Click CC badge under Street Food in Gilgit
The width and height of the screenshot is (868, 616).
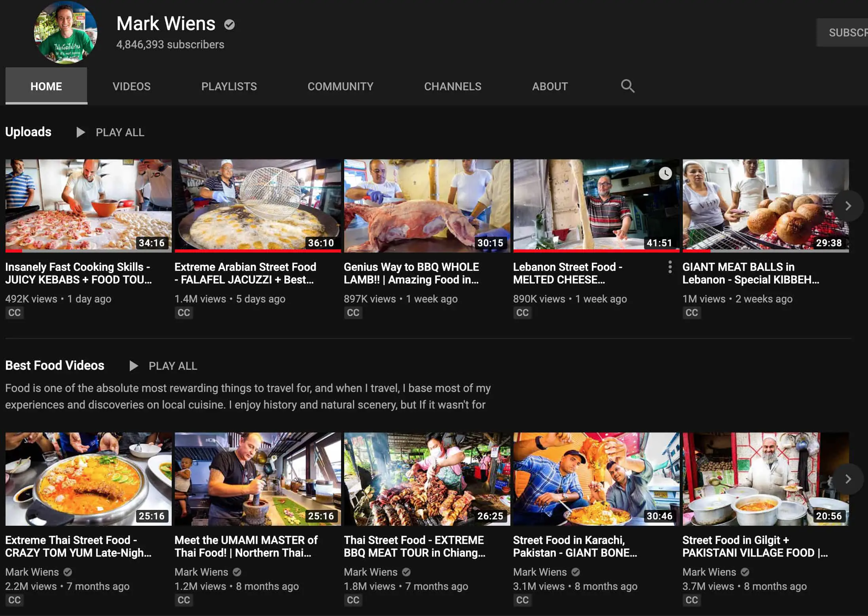(x=692, y=600)
